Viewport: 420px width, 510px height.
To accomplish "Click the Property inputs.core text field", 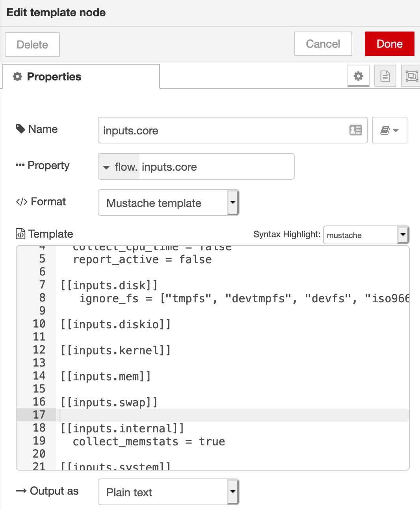I will (216, 167).
